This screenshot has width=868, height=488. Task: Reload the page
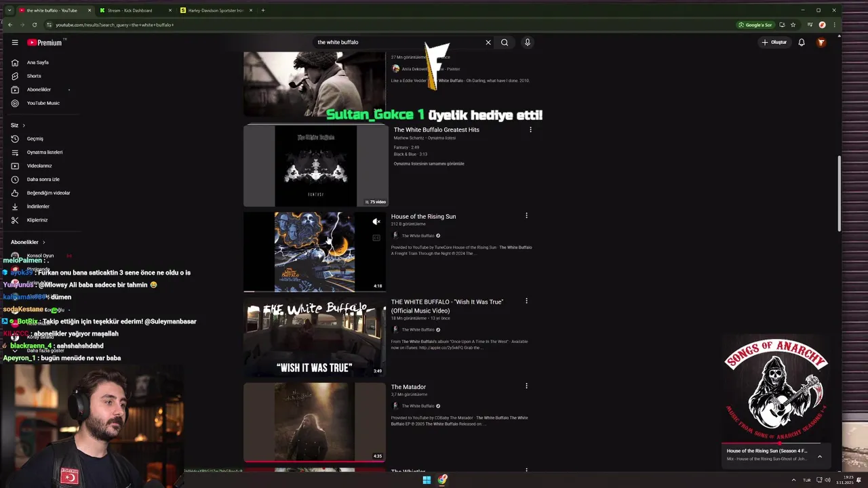click(x=35, y=25)
